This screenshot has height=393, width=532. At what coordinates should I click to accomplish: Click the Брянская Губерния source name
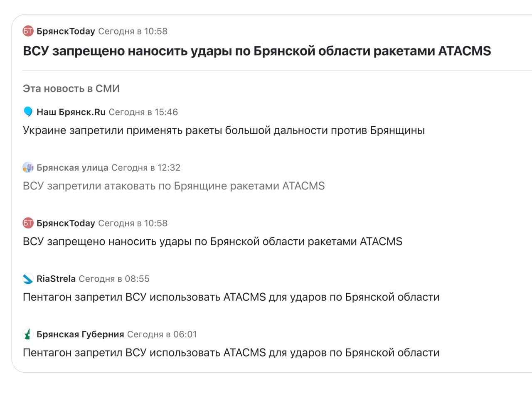80,334
